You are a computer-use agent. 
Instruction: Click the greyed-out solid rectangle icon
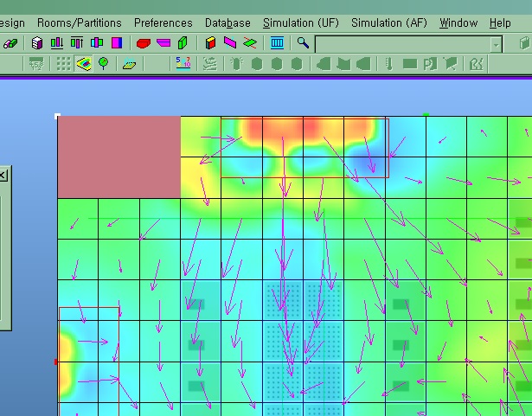(x=410, y=64)
